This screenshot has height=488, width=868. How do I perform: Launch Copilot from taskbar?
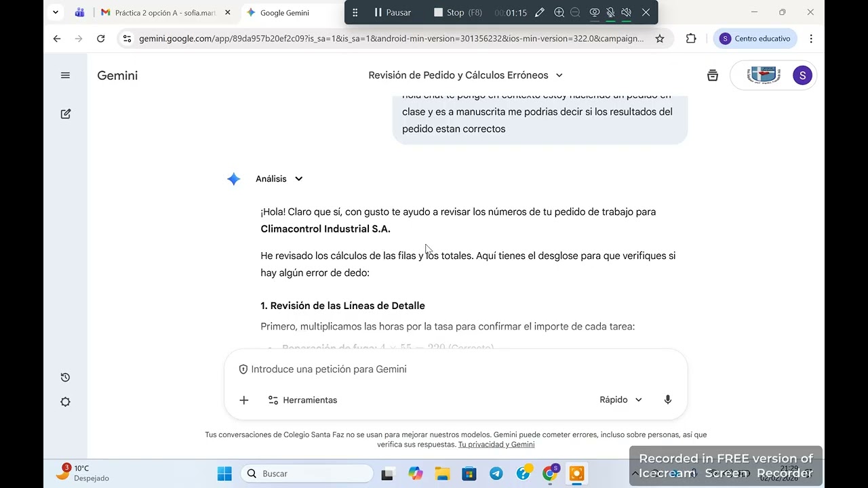coord(416,474)
